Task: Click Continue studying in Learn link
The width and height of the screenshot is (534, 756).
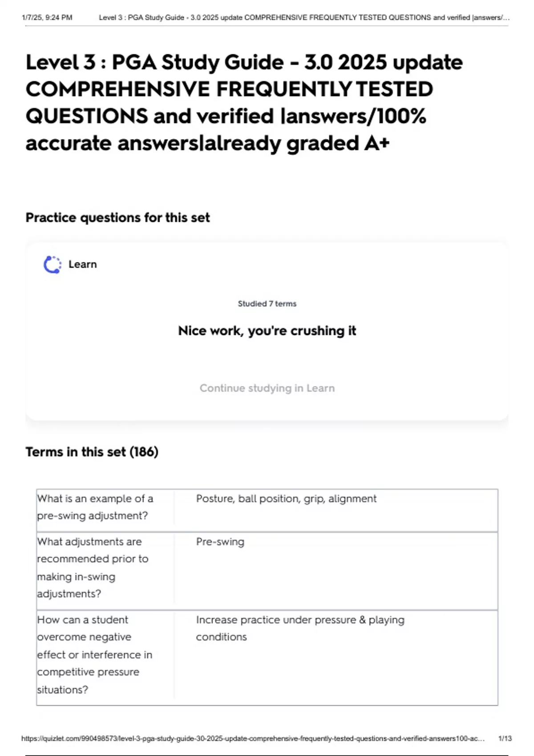Action: [267, 388]
